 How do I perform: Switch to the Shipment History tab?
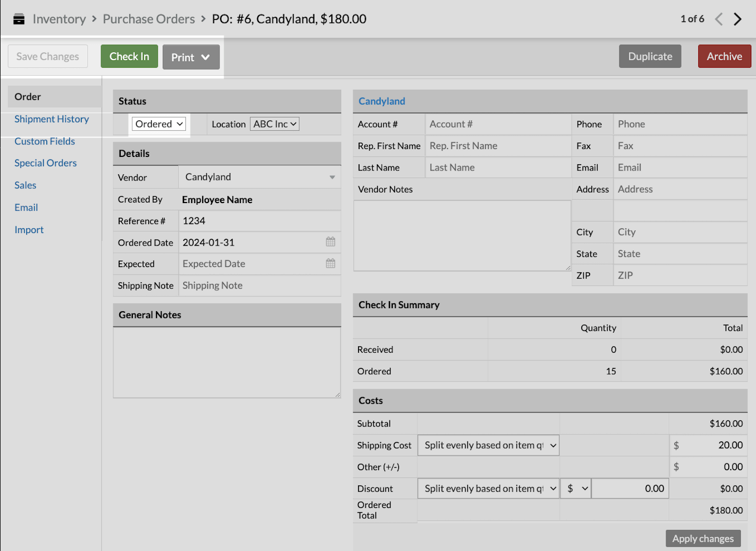click(51, 119)
